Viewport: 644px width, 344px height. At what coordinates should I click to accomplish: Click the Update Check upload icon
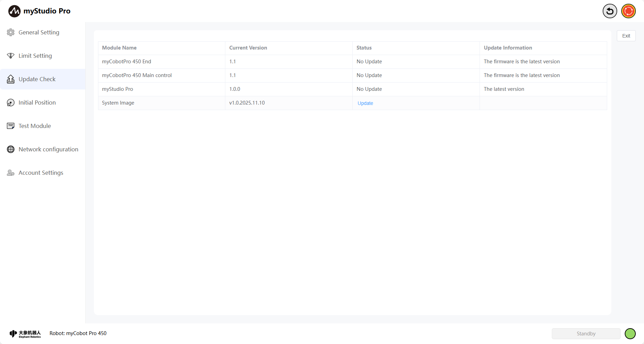point(11,79)
